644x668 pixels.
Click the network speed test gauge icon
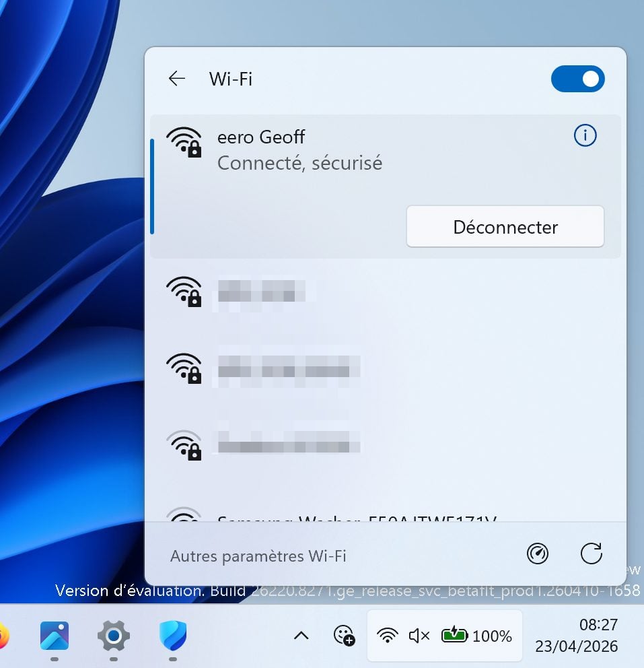click(x=537, y=554)
